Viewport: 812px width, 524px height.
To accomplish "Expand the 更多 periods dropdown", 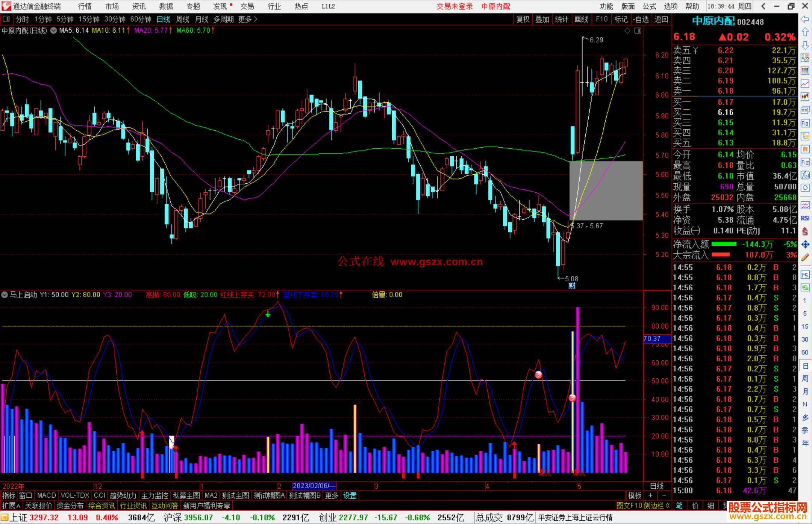I will [248, 19].
